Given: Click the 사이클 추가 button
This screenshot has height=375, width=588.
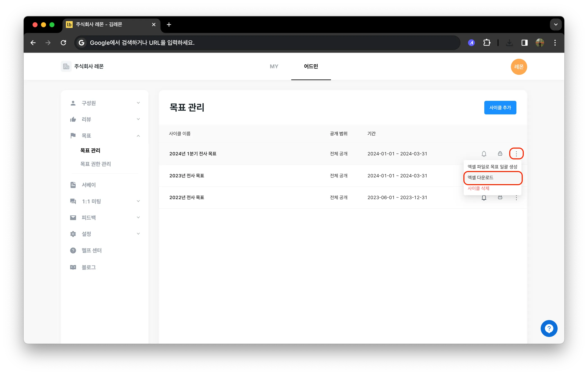Looking at the screenshot, I should [x=500, y=108].
